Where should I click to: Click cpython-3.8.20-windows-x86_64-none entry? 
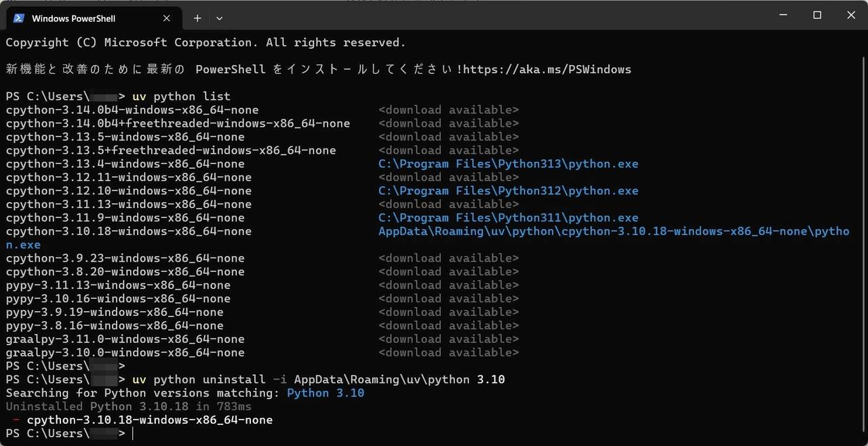pos(125,272)
